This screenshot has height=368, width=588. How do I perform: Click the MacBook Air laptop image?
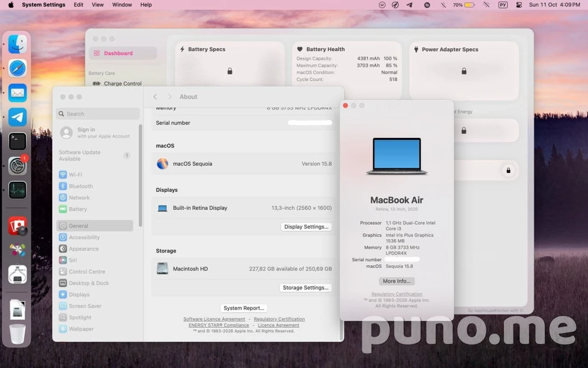click(x=397, y=156)
